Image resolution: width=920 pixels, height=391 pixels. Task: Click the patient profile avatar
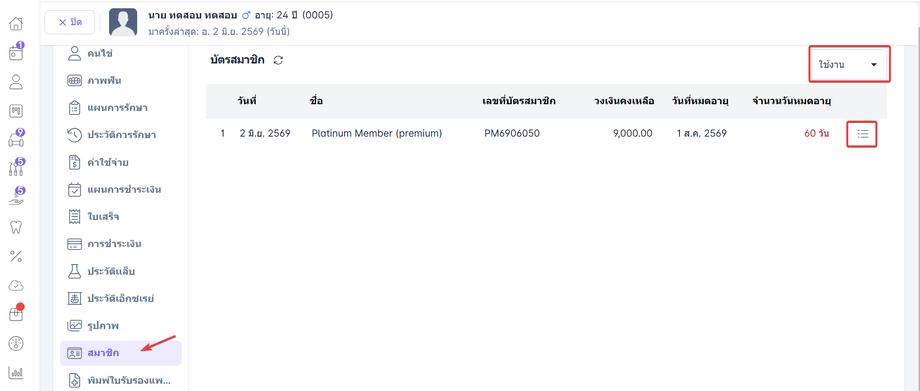[123, 22]
